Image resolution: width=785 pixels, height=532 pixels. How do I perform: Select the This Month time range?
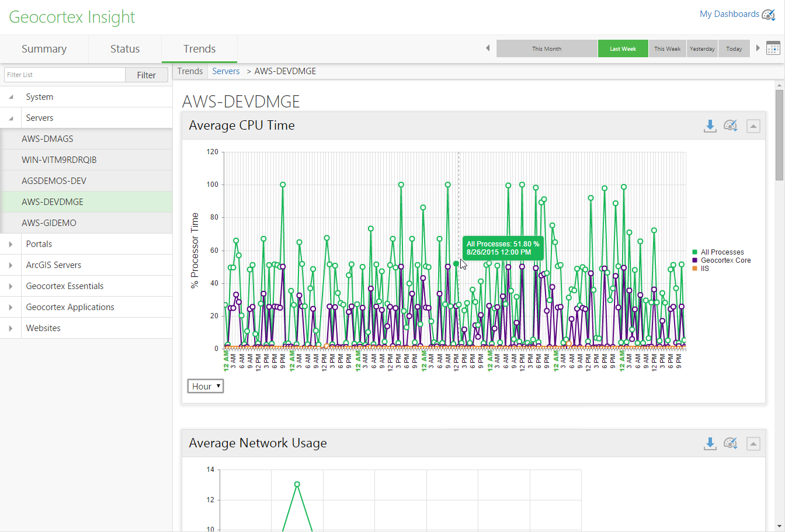pyautogui.click(x=547, y=48)
